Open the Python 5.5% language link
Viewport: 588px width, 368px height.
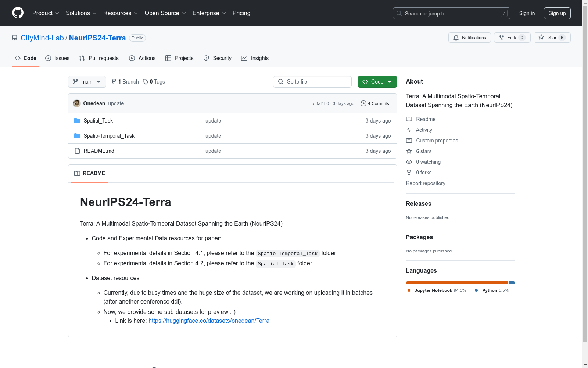(492, 290)
